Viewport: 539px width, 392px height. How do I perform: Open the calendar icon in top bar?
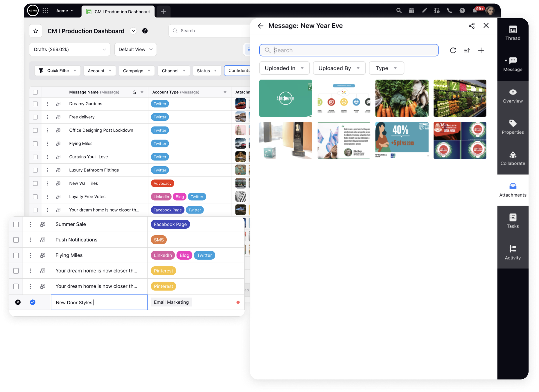[412, 11]
